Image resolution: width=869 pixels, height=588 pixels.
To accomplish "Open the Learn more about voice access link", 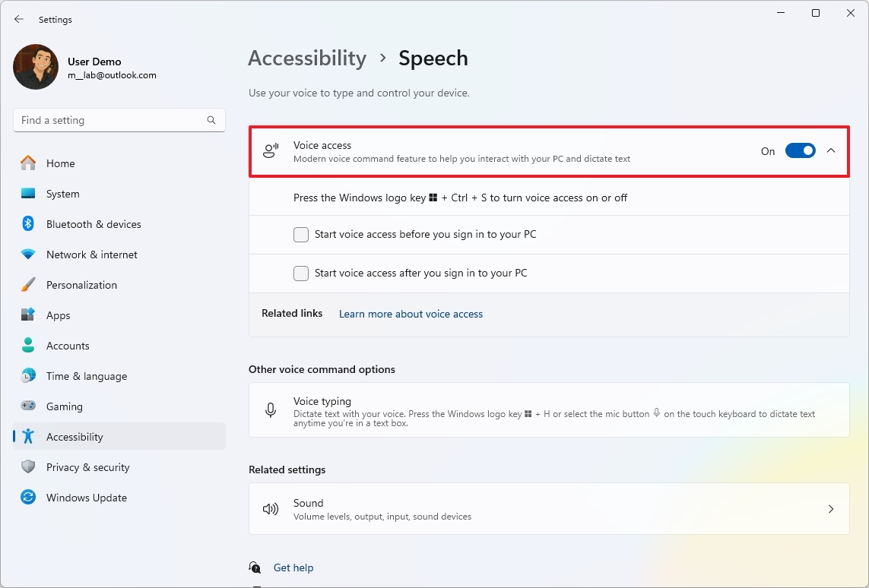I will pos(411,313).
